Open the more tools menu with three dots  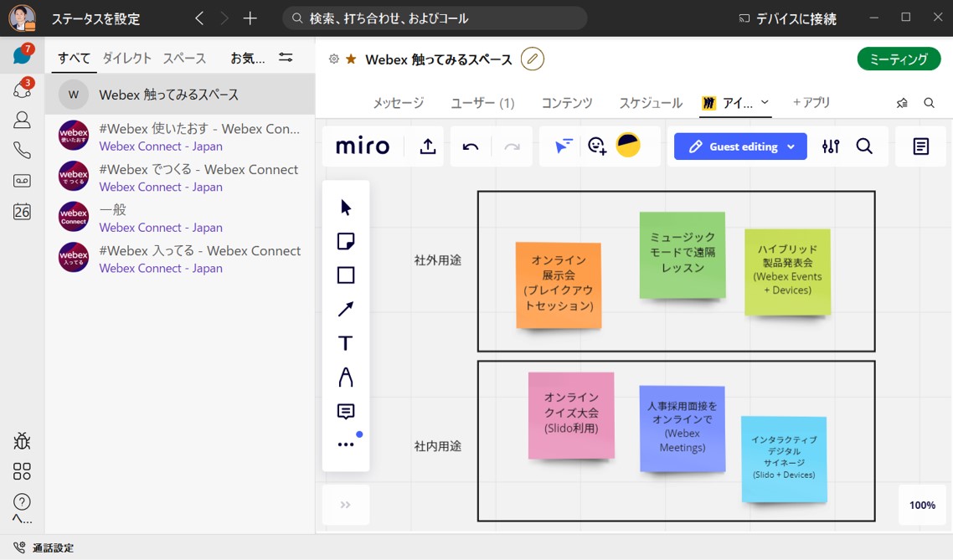(x=346, y=444)
